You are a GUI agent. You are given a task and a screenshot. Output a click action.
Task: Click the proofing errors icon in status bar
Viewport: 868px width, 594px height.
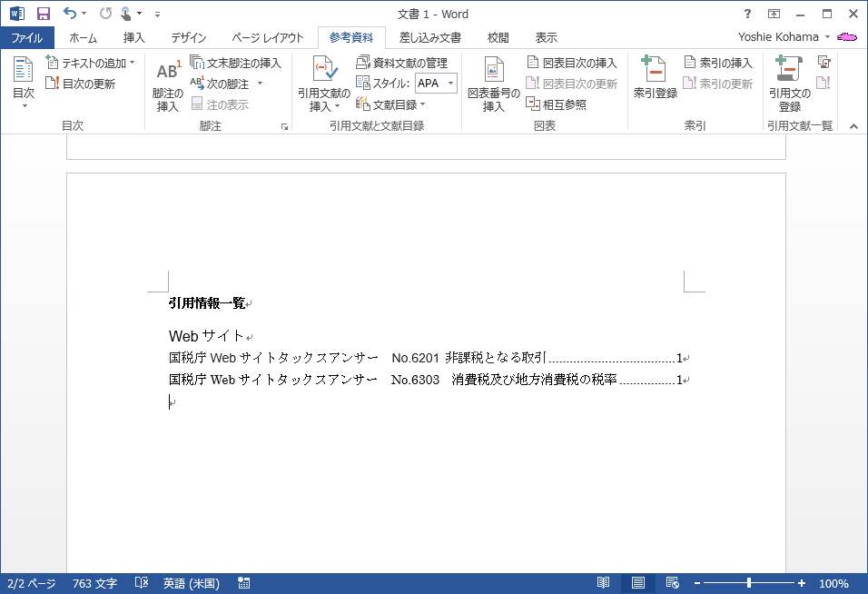pyautogui.click(x=141, y=583)
